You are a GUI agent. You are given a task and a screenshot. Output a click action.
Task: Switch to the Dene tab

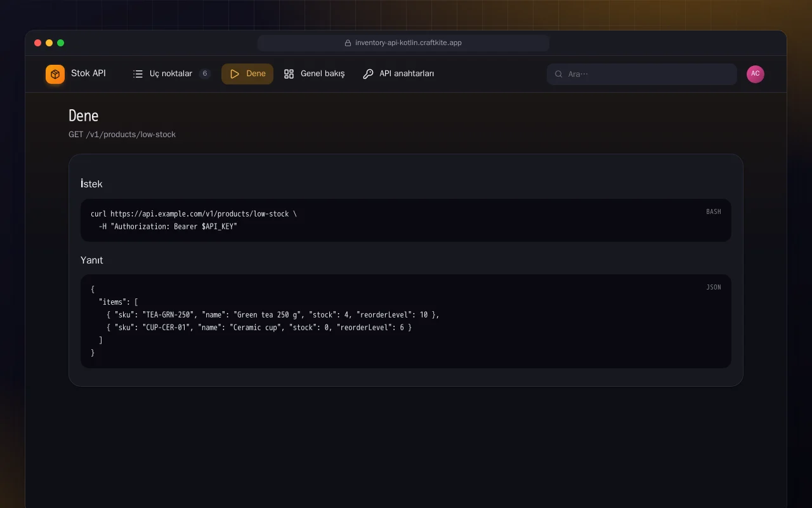[x=247, y=74]
